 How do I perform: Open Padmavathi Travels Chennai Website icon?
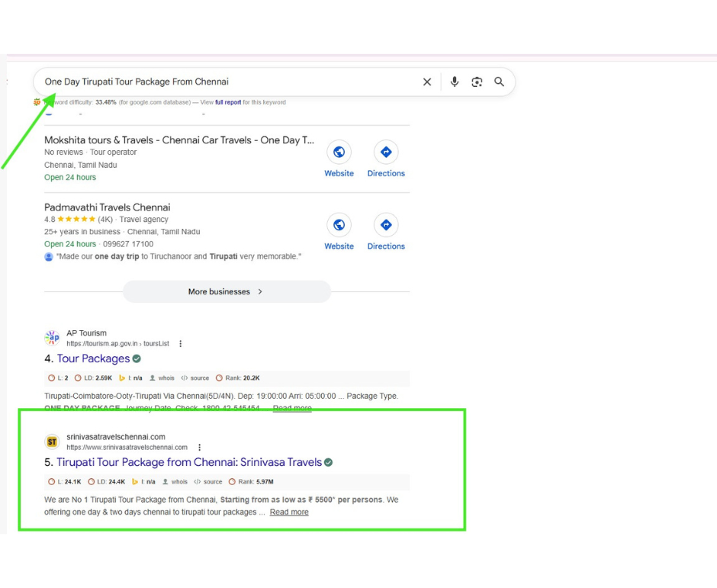pos(339,225)
